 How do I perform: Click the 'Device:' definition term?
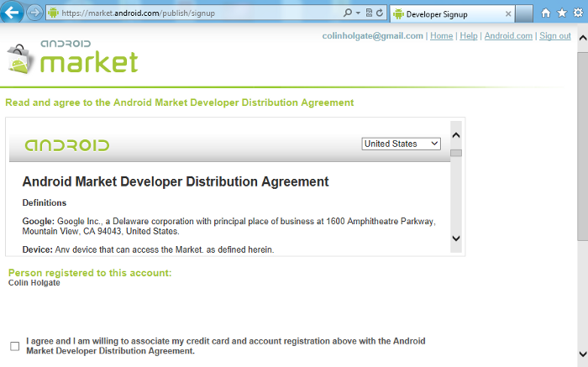coord(38,249)
